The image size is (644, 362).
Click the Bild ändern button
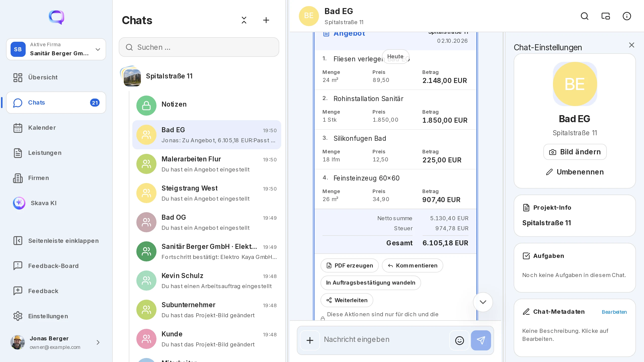click(575, 152)
